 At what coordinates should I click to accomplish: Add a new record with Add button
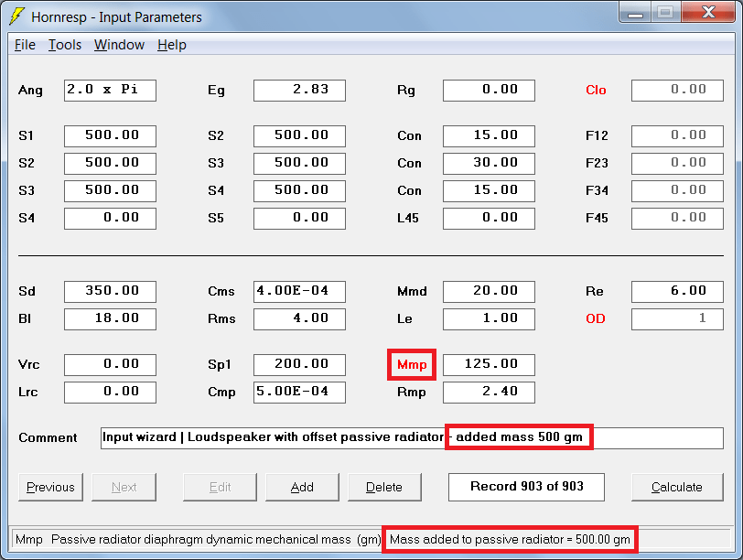pyautogui.click(x=302, y=487)
